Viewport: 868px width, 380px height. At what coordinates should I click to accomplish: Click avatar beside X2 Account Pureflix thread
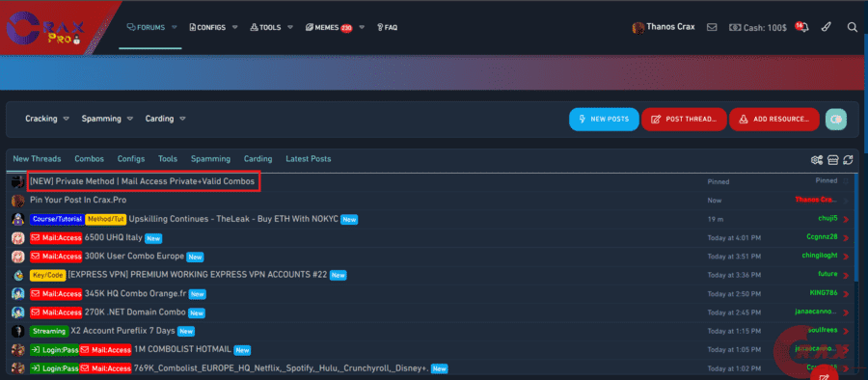(17, 331)
